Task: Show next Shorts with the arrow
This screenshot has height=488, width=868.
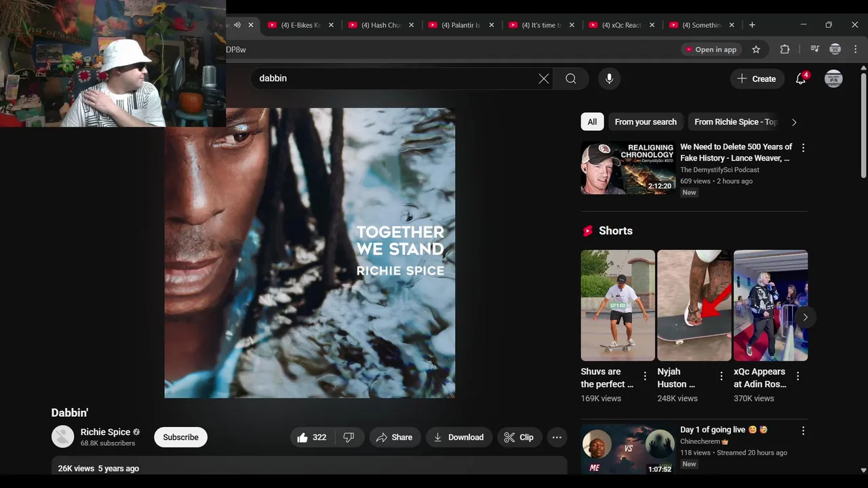Action: coord(805,317)
